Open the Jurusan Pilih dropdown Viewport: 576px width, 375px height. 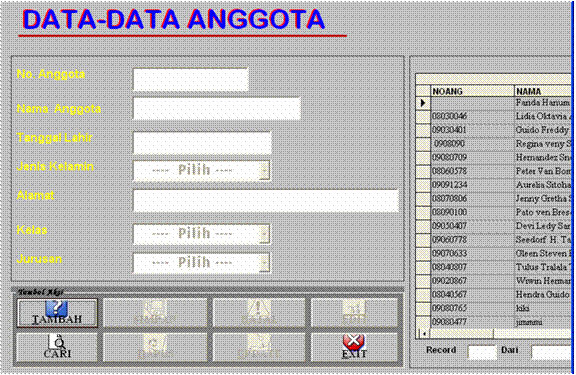point(264,263)
